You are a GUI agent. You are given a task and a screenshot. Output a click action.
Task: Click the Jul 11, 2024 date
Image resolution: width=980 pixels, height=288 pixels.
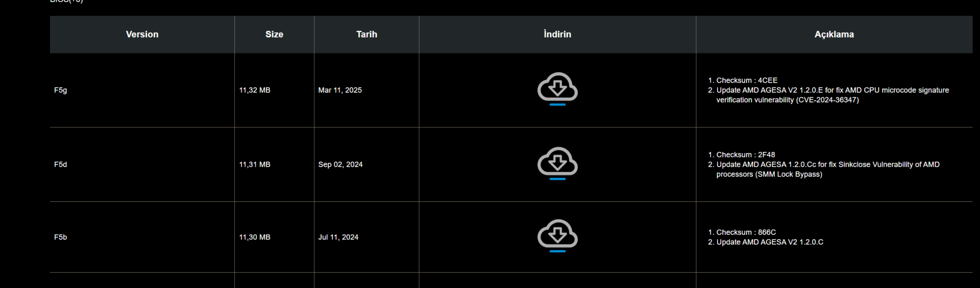[338, 237]
